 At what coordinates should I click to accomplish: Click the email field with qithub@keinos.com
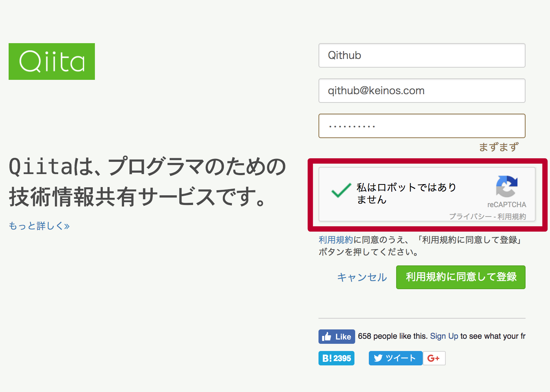tap(422, 91)
